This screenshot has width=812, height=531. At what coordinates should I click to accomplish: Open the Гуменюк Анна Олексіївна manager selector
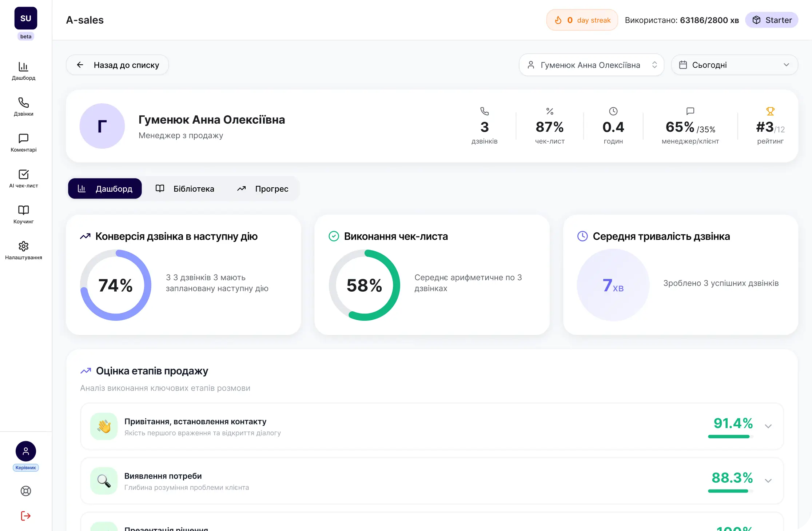(591, 65)
